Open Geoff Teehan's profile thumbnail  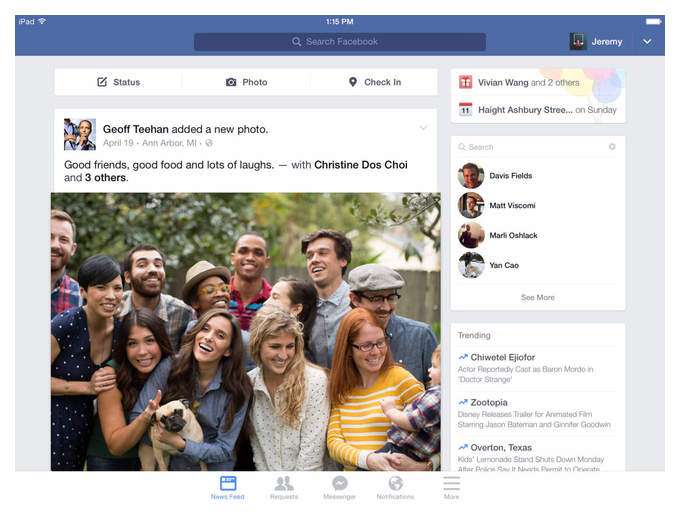point(80,134)
